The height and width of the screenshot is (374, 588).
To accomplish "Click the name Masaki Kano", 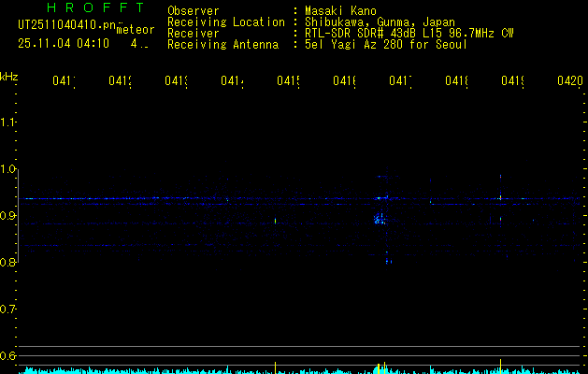I will pyautogui.click(x=340, y=11).
